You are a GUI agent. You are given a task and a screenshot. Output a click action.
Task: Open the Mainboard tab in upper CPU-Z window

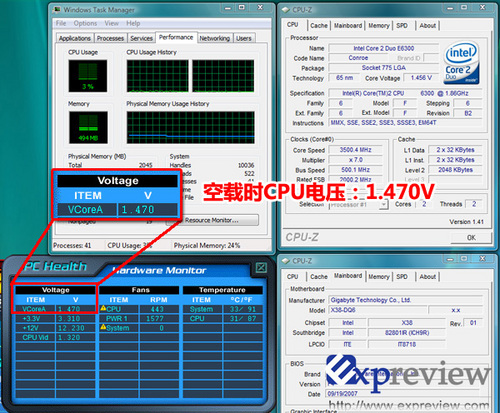348,26
